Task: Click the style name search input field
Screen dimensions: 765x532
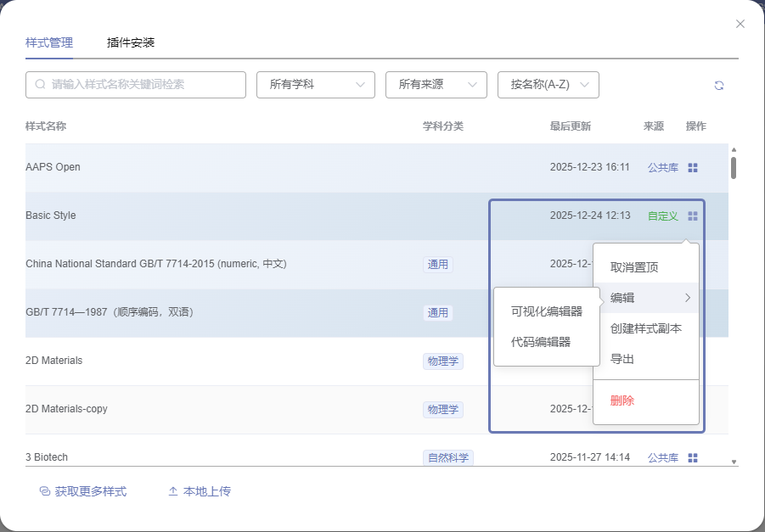Action: point(144,85)
